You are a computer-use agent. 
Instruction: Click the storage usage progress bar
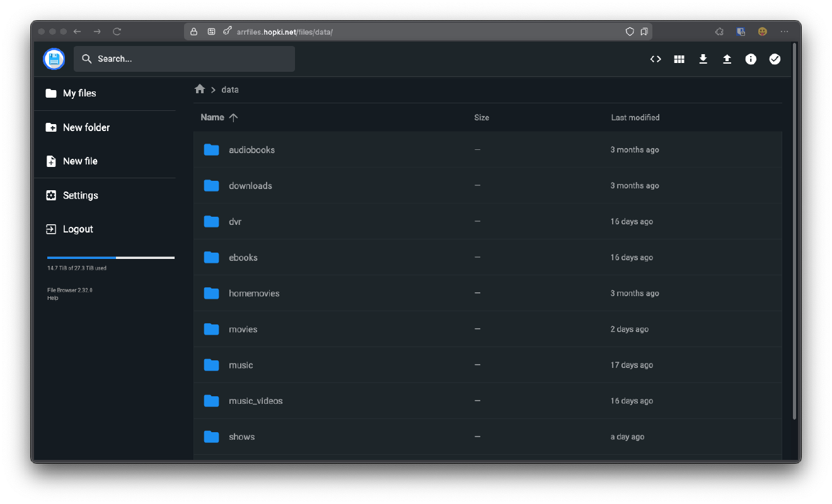coord(110,257)
